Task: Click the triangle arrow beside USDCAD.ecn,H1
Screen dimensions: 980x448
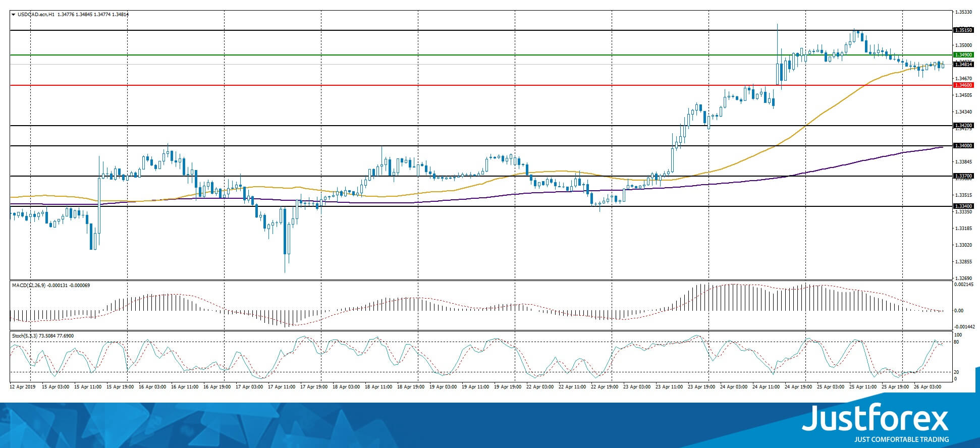Action: pyautogui.click(x=13, y=15)
